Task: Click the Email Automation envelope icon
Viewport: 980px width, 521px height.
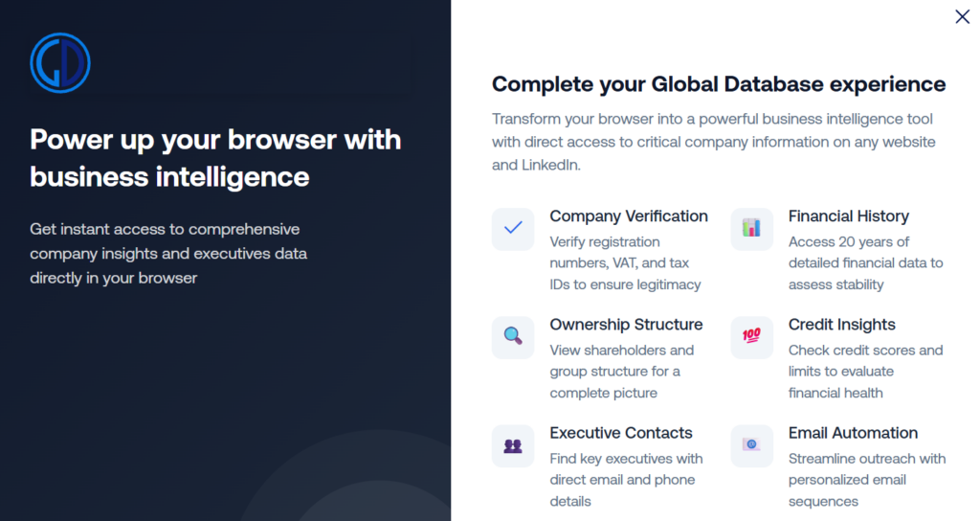Action: coord(752,446)
